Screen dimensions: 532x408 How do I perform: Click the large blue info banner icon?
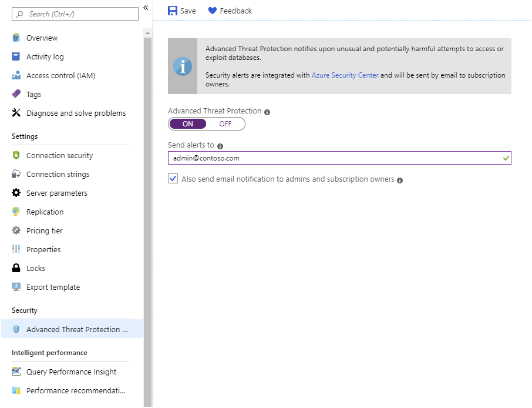coord(183,66)
